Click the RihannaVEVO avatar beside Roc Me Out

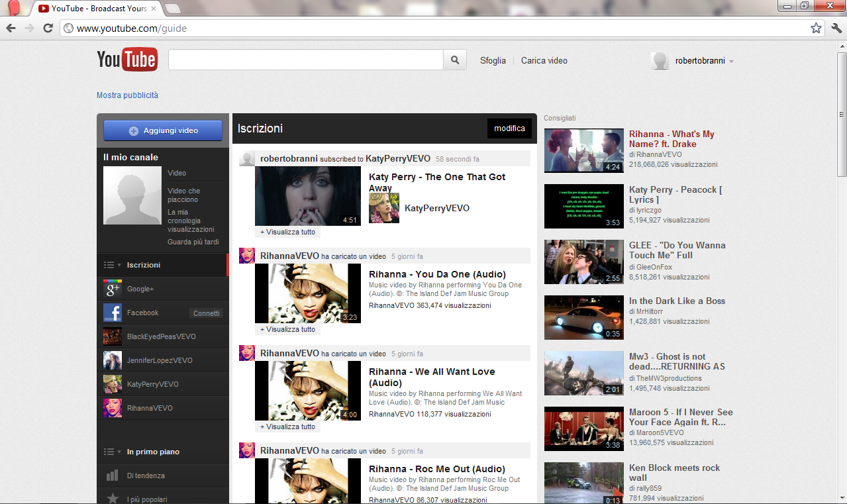(x=247, y=451)
